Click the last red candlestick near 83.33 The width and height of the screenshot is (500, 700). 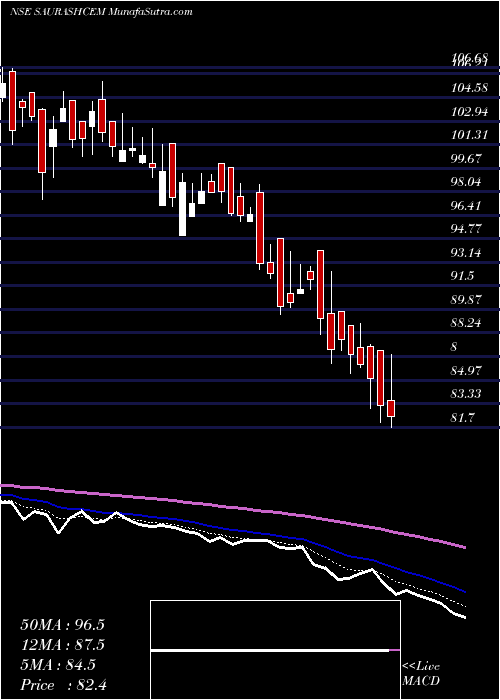tap(392, 408)
